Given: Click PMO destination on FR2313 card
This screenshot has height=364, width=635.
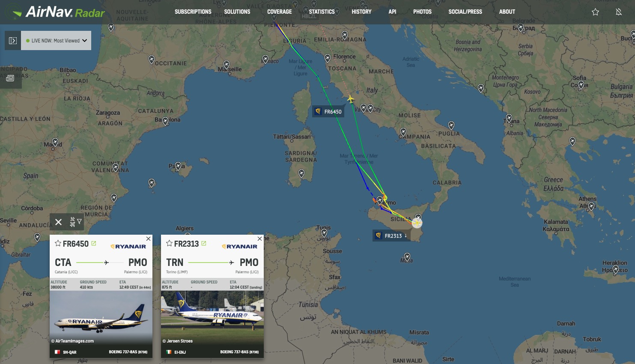Looking at the screenshot, I should [x=249, y=263].
